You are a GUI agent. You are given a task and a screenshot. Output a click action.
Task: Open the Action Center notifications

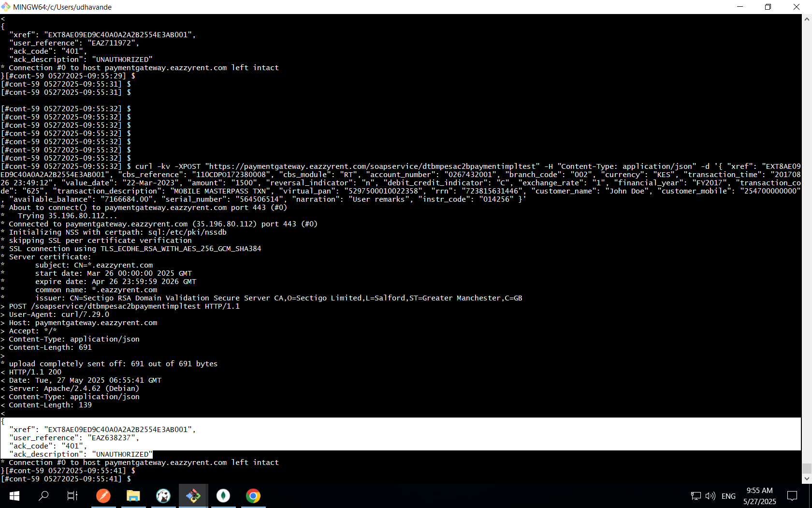(792, 496)
